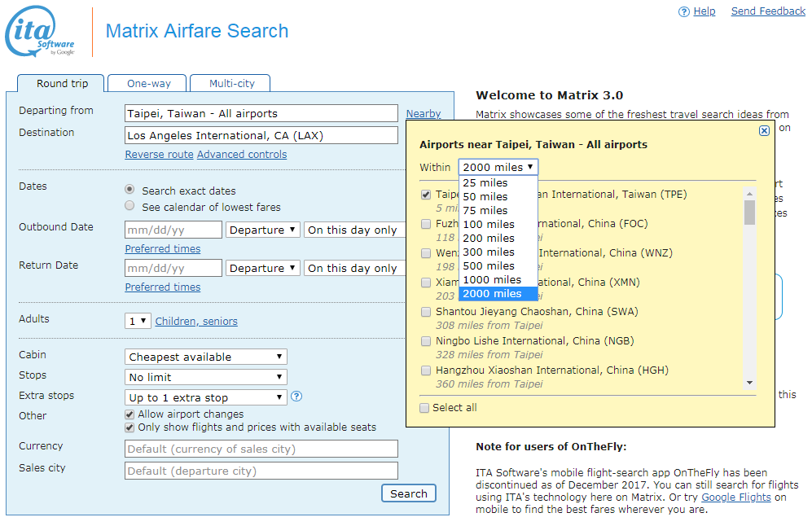812x526 pixels.
Task: Click the Search button
Action: click(409, 493)
